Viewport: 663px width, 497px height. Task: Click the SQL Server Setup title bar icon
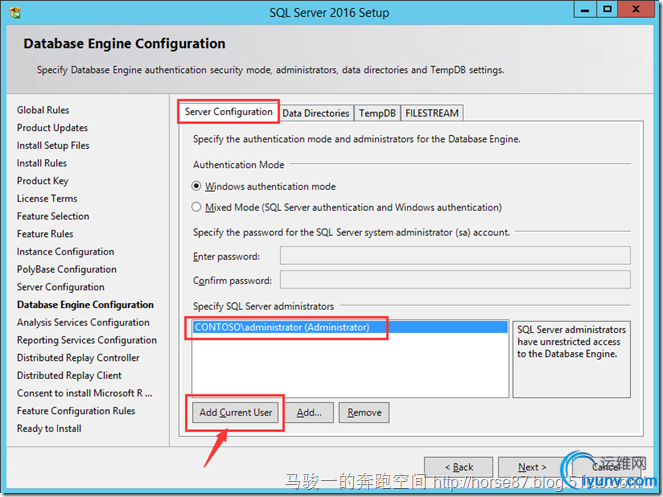(15, 13)
